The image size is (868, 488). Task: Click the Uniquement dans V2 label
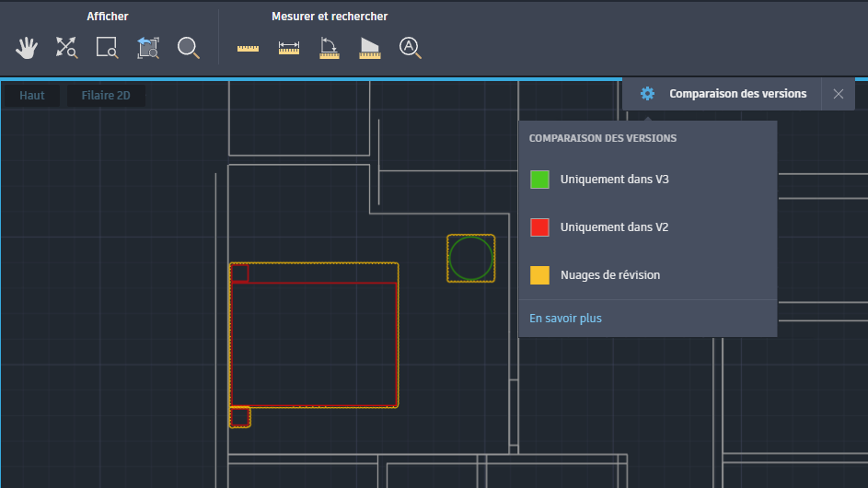tap(615, 227)
